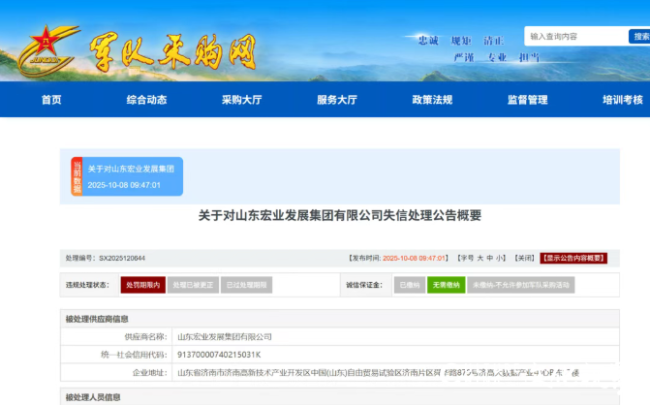Click the orange 当前数据 badge
Image resolution: width=650 pixels, height=405 pixels.
(x=77, y=177)
